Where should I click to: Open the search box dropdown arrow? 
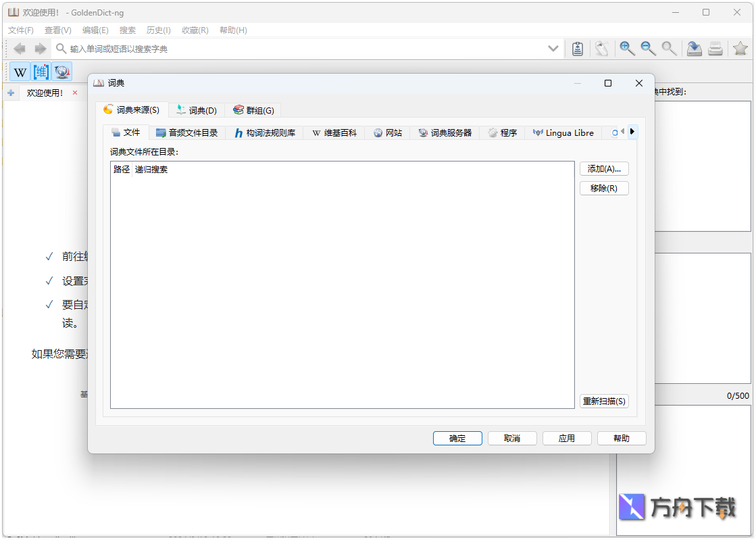pos(553,49)
